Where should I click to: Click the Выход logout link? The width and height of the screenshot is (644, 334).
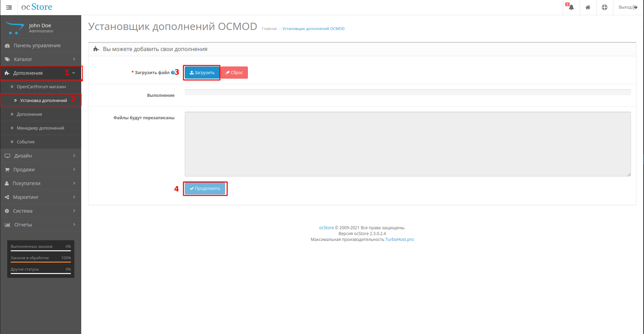627,7
